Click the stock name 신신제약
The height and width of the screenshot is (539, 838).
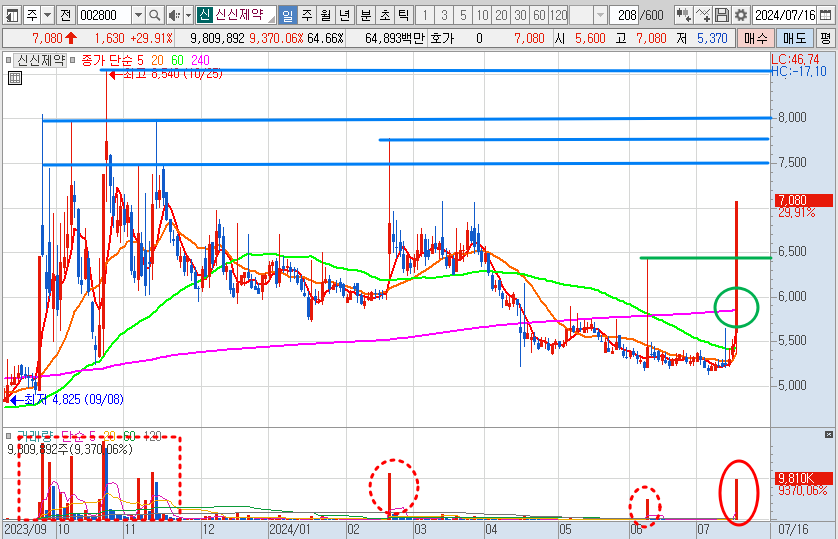(x=239, y=14)
